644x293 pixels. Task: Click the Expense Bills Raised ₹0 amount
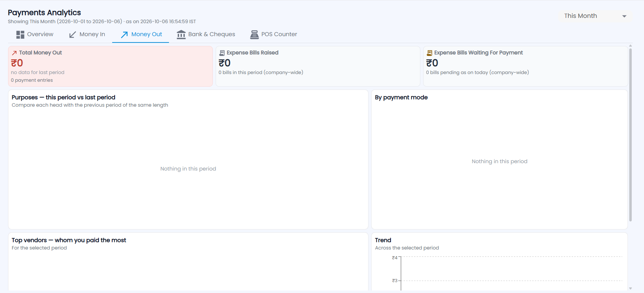coord(224,63)
